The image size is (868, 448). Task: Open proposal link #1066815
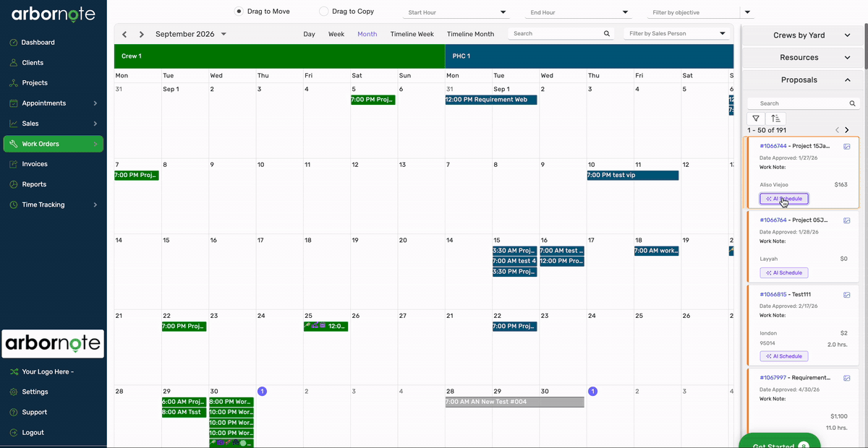coord(773,295)
